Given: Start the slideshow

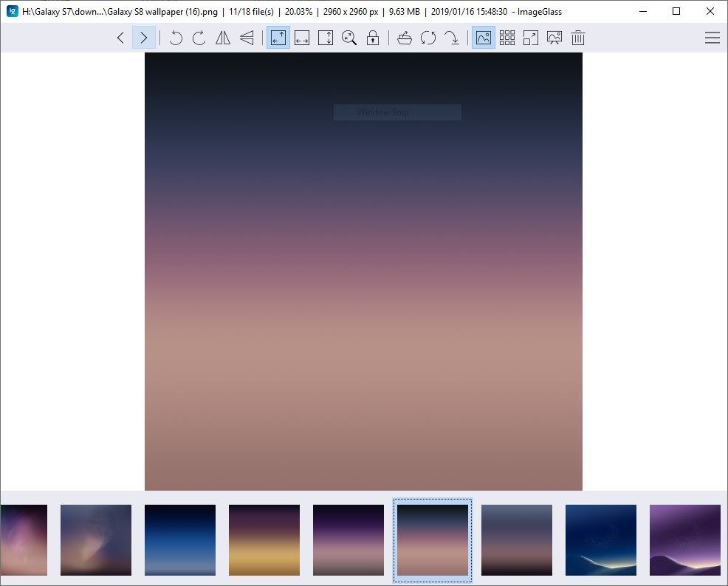Looking at the screenshot, I should (554, 38).
